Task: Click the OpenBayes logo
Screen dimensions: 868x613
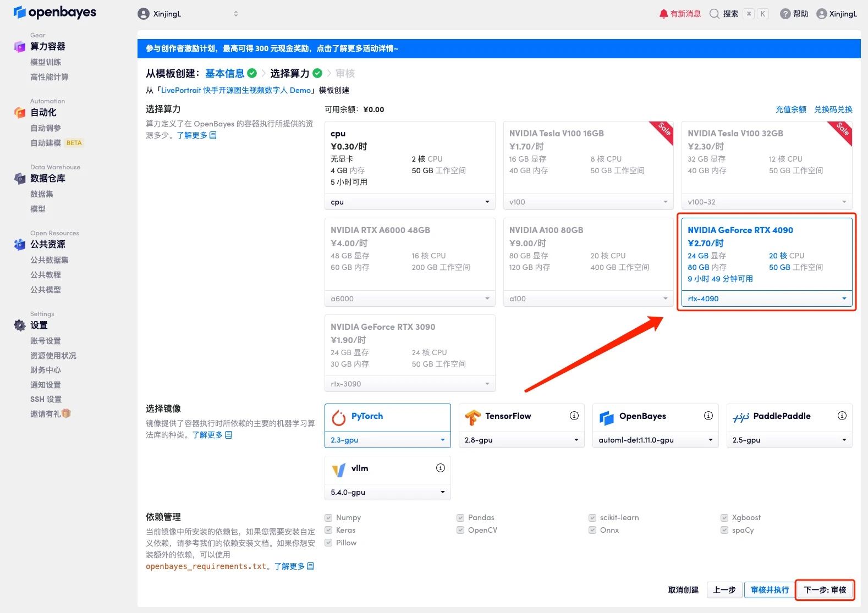Action: (54, 12)
